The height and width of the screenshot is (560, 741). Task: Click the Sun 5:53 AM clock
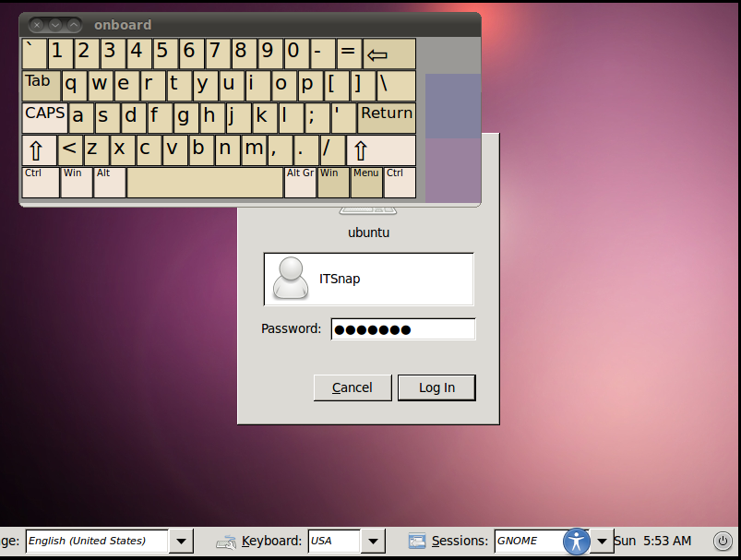tap(652, 541)
